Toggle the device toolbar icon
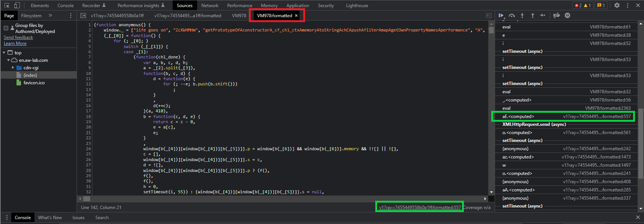 17,5
